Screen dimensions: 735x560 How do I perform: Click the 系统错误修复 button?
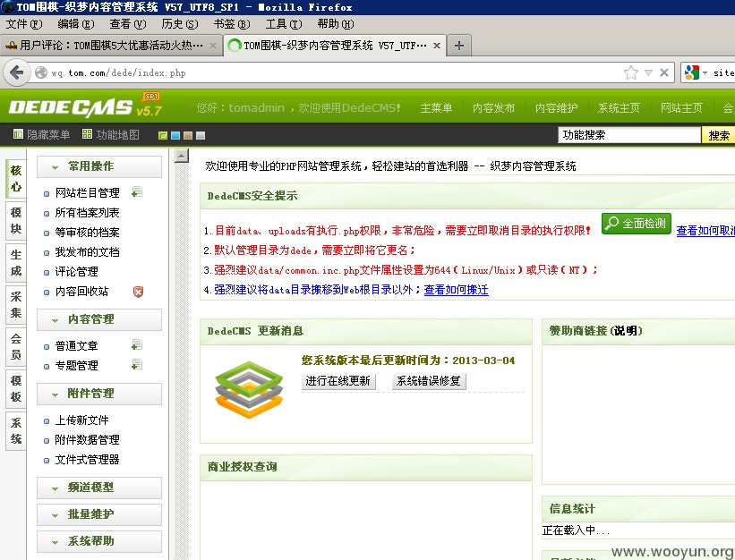coord(429,381)
